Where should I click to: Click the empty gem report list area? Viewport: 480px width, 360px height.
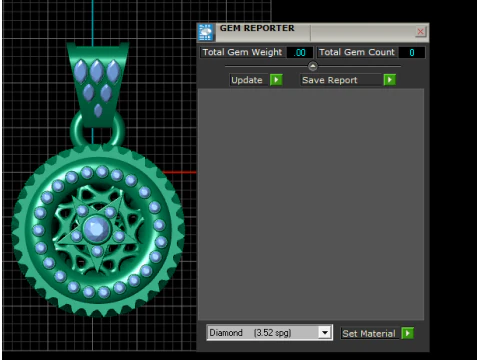pos(311,204)
